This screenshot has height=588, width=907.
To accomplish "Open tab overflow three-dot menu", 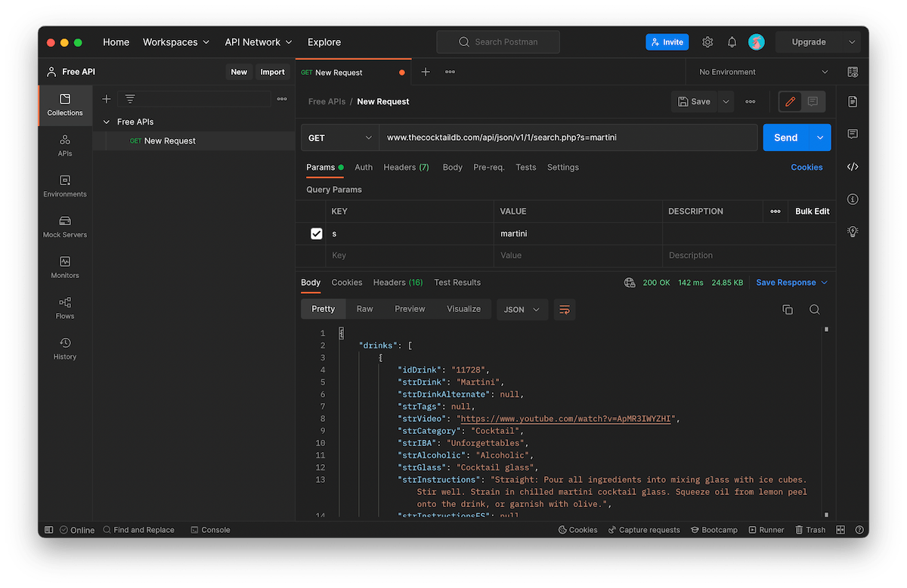I will tap(450, 72).
